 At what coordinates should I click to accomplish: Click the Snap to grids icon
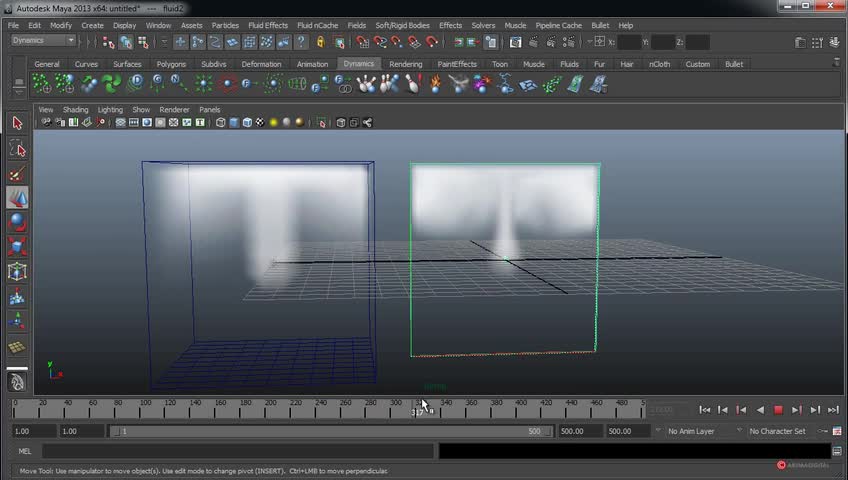[x=362, y=42]
